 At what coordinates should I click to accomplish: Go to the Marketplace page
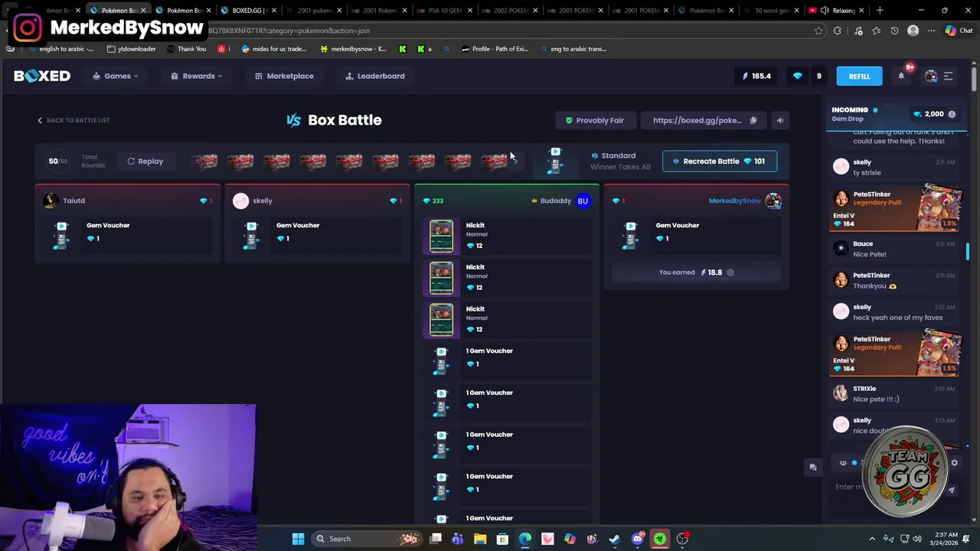tap(284, 76)
